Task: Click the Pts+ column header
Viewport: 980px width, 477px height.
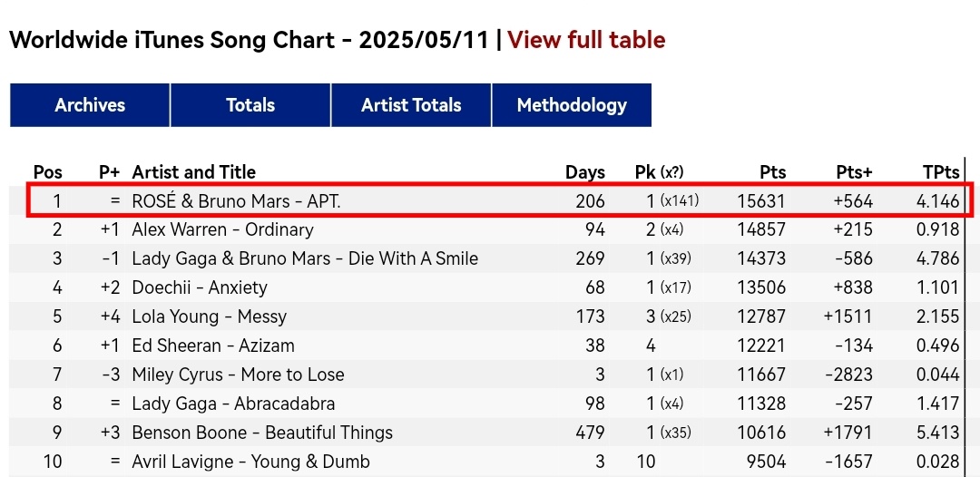Action: (855, 171)
